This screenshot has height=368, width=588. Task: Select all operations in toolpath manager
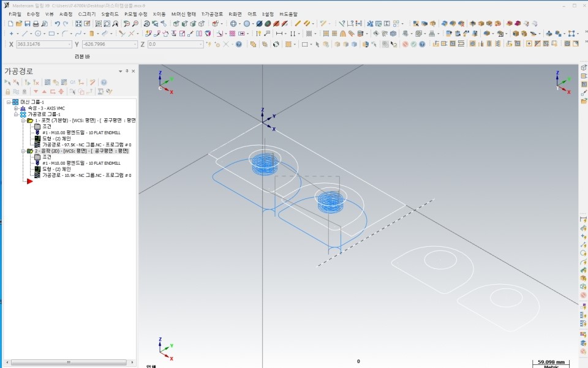pyautogui.click(x=7, y=82)
